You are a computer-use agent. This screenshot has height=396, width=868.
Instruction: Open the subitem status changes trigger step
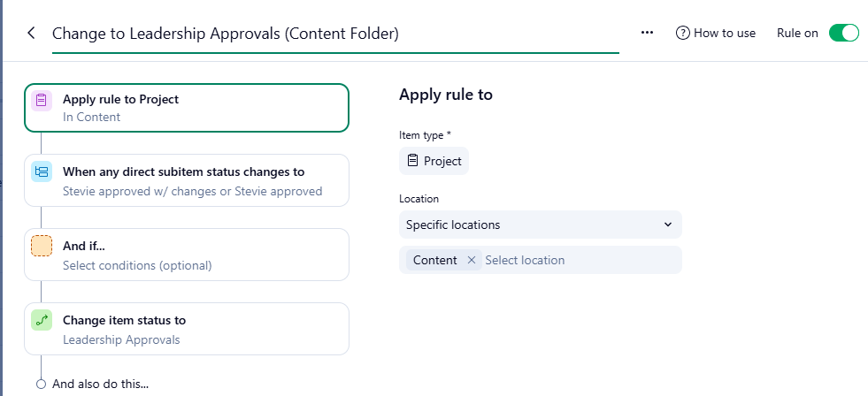click(x=186, y=180)
